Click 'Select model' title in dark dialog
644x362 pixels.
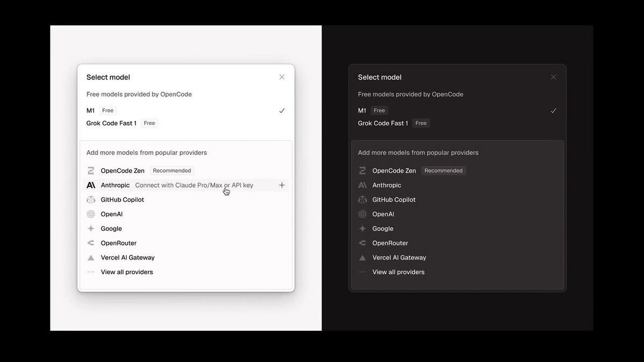[x=380, y=77]
